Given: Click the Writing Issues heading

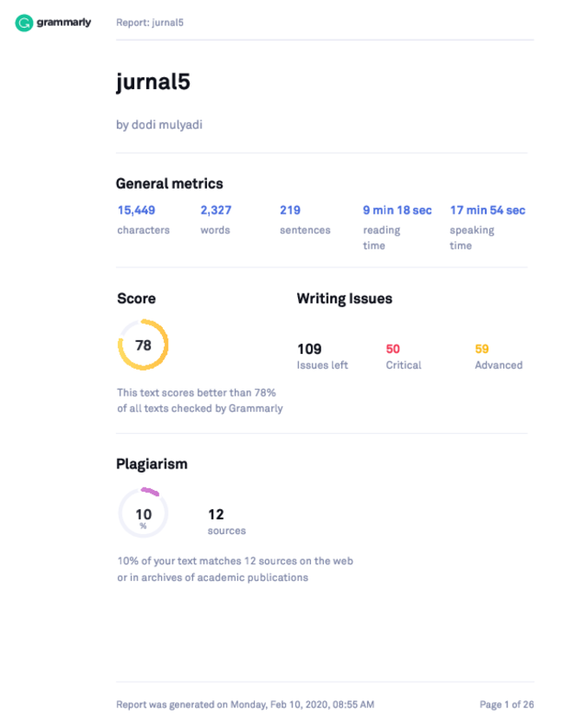Looking at the screenshot, I should 345,299.
